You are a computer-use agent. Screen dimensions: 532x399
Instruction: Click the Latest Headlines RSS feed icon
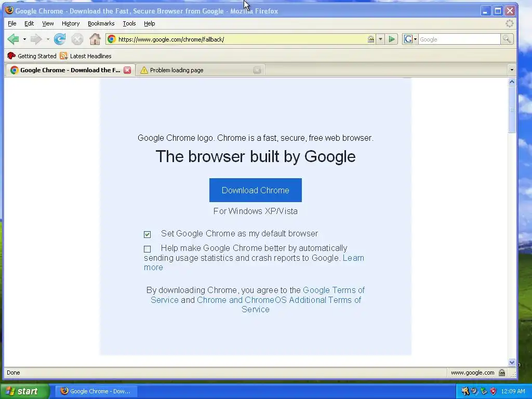point(64,56)
